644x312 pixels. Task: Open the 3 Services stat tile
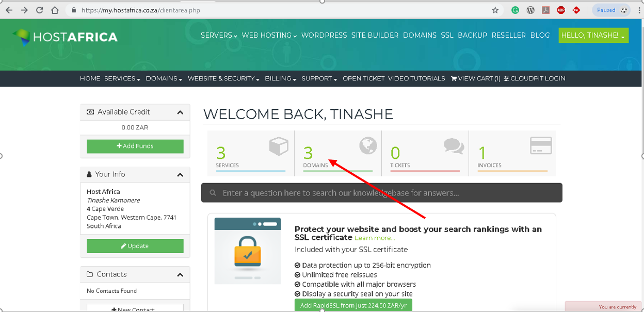click(x=251, y=153)
